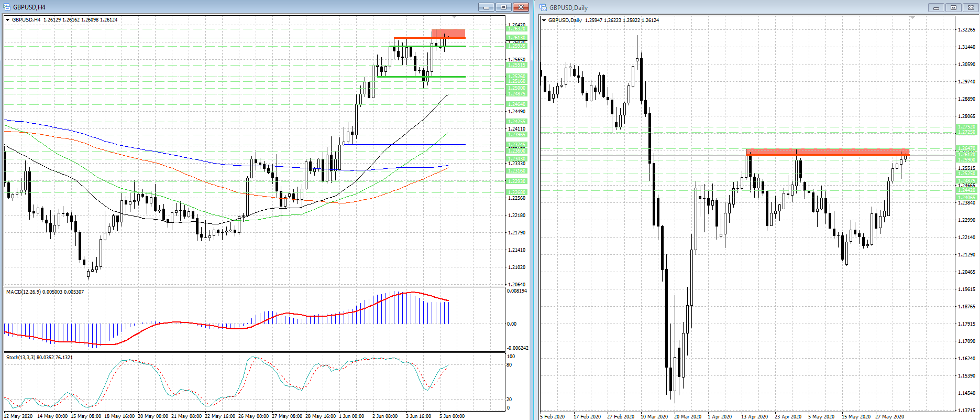Viewport: 980px width, 420px height.
Task: Select the blue horizontal line on H4 chart
Action: pos(403,144)
